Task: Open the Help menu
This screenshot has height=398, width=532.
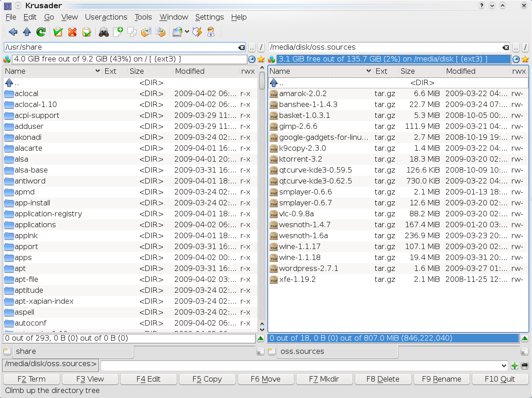Action: 239,17
